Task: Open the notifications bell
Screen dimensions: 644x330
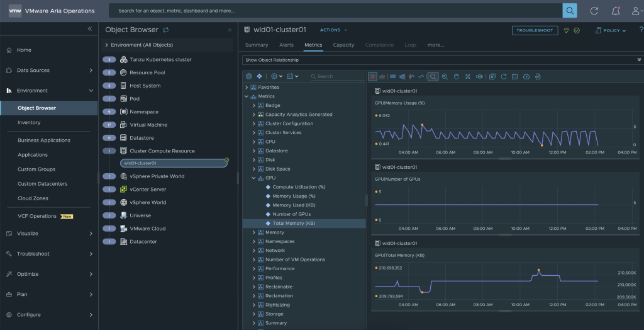Action: 616,11
